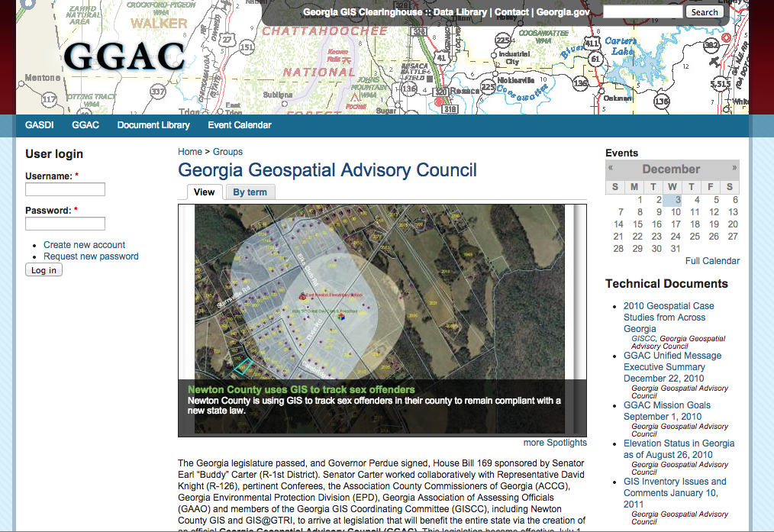Go to previous month in calendar
Screen dimensions: 774x532
pyautogui.click(x=611, y=168)
